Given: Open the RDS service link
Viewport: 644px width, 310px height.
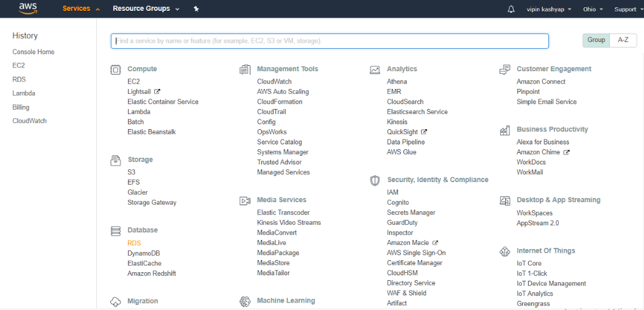Looking at the screenshot, I should tap(134, 244).
